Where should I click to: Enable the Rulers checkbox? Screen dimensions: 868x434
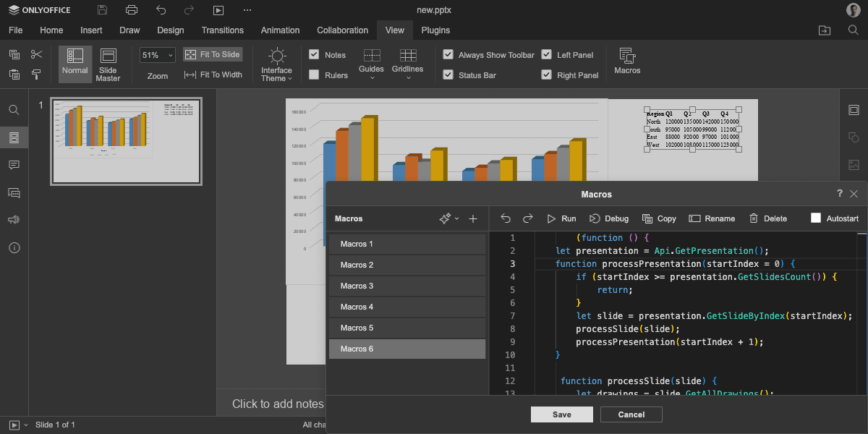pyautogui.click(x=314, y=75)
